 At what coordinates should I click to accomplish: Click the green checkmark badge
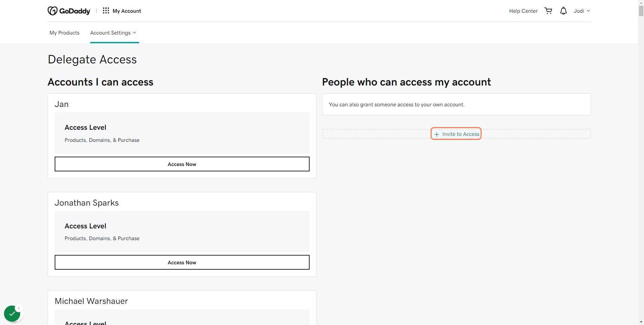point(12,314)
